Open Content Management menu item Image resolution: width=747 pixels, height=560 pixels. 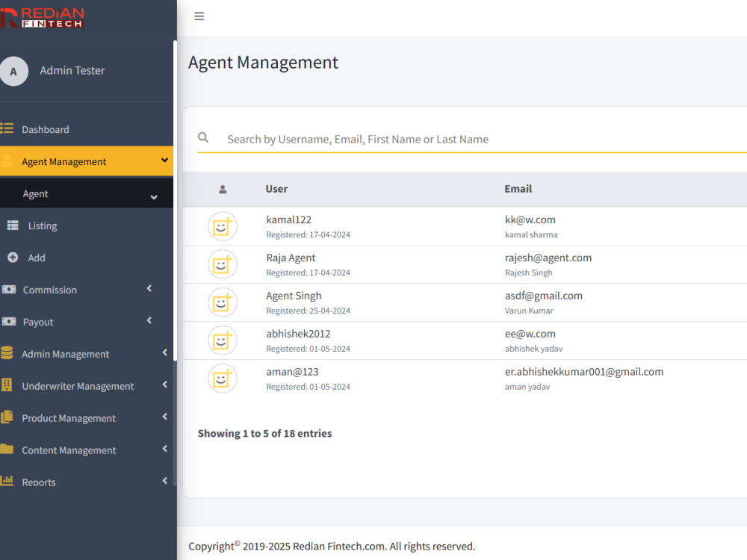(87, 450)
